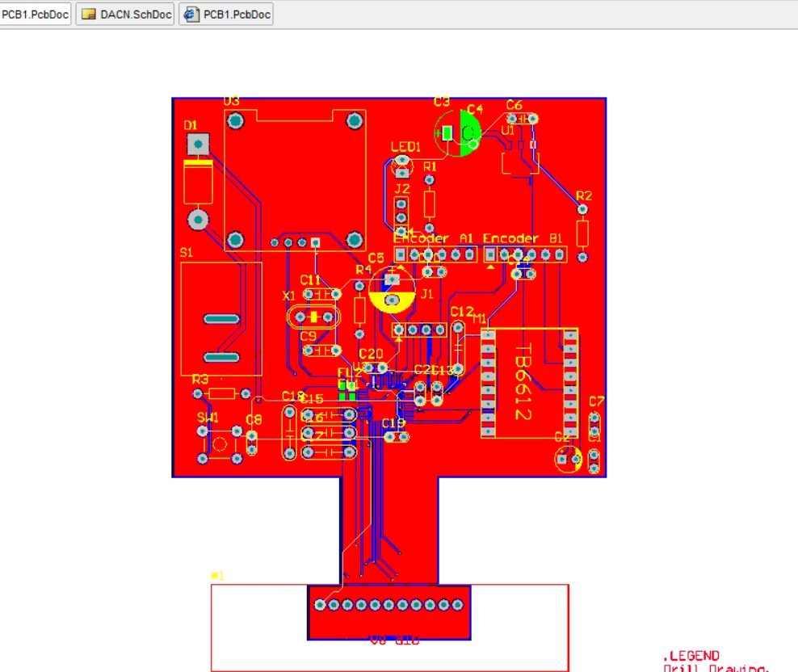Image resolution: width=798 pixels, height=672 pixels.
Task: Select the X1 crystal footprint
Action: 314,317
